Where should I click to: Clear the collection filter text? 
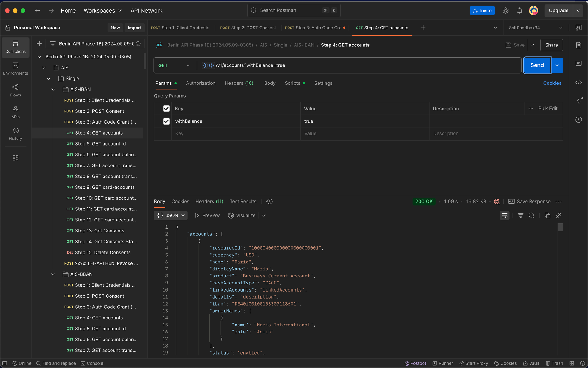[138, 44]
